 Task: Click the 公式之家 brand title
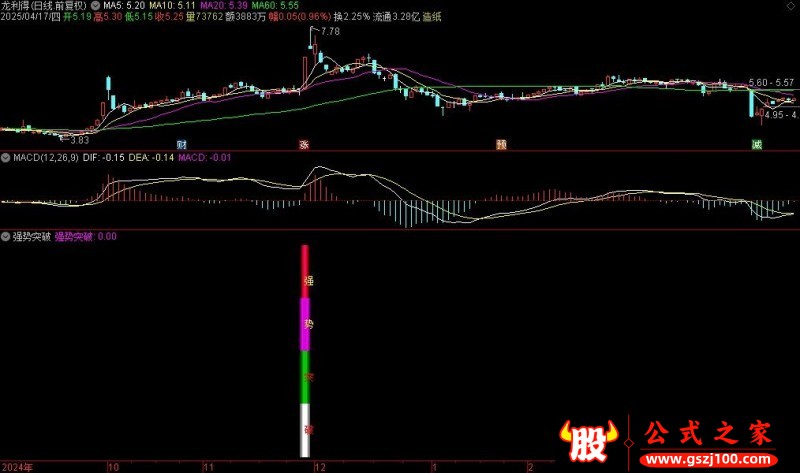[x=708, y=434]
